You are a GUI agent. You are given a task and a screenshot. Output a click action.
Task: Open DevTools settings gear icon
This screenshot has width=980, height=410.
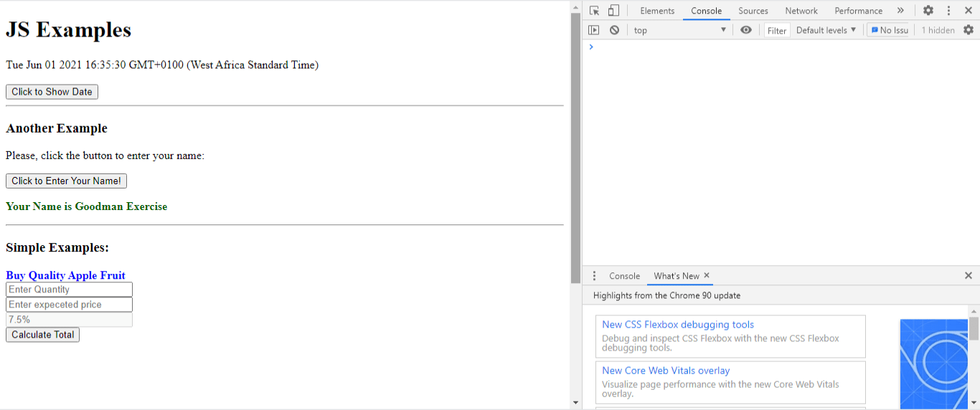(928, 11)
